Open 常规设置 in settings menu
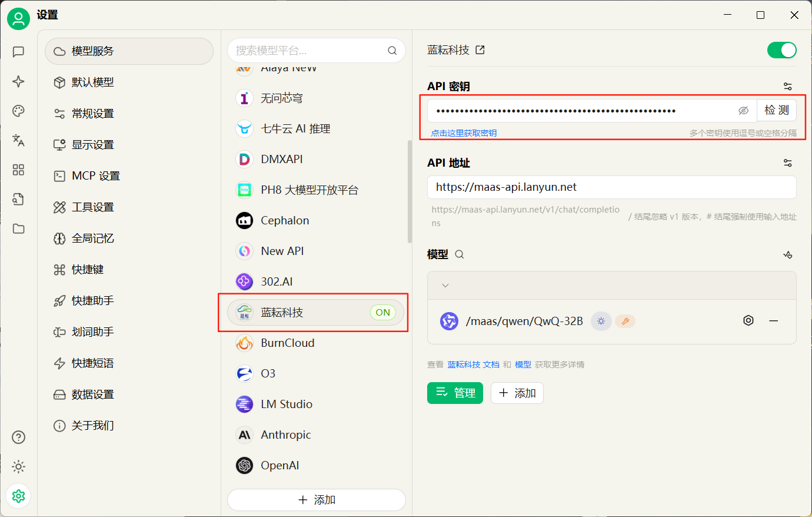This screenshot has height=517, width=812. 129,114
